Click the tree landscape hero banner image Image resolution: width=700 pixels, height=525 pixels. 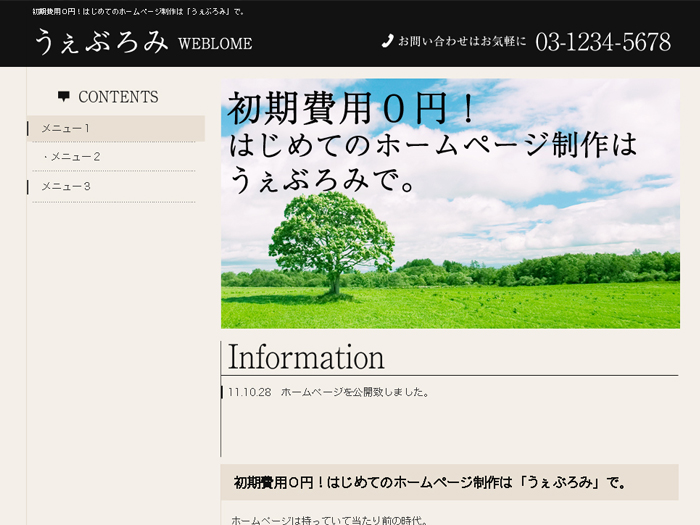pos(450,204)
